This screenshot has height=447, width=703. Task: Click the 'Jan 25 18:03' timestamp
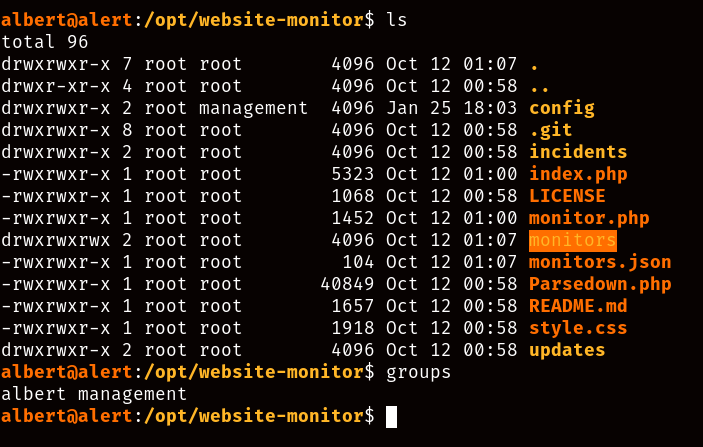point(451,108)
